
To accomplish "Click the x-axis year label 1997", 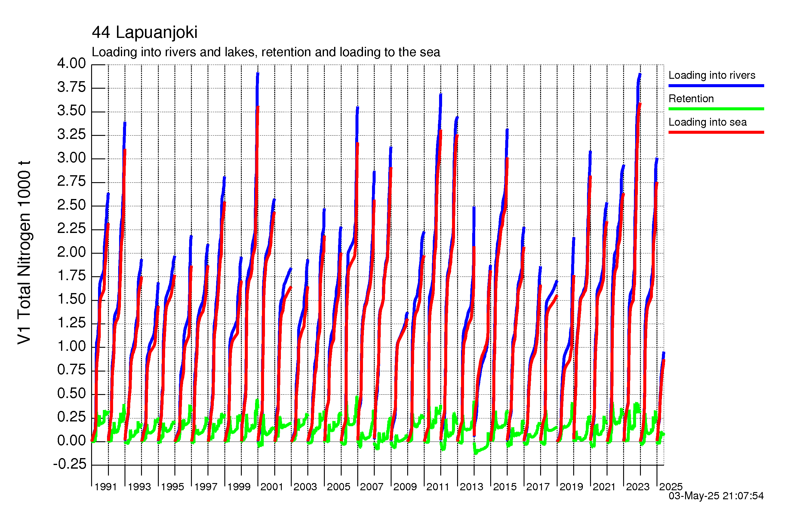I will click(x=206, y=487).
